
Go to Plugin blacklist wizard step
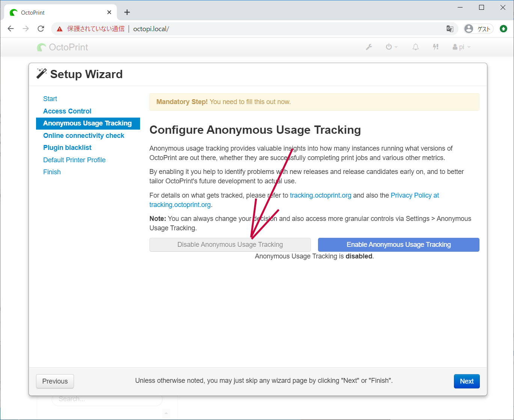click(67, 148)
